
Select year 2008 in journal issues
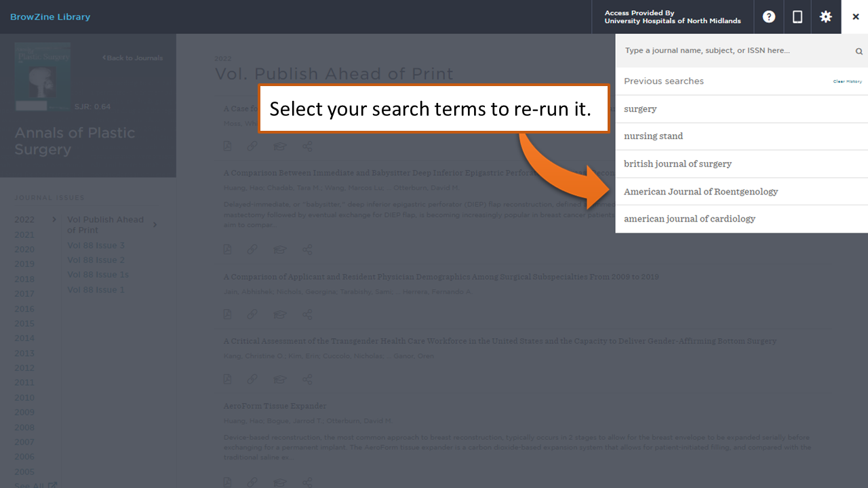pyautogui.click(x=24, y=428)
